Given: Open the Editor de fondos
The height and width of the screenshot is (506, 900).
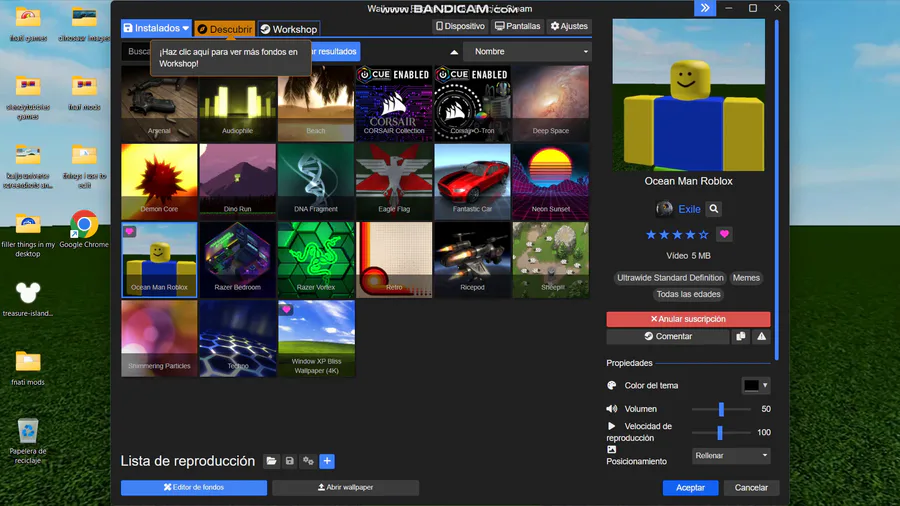Looking at the screenshot, I should (x=194, y=488).
